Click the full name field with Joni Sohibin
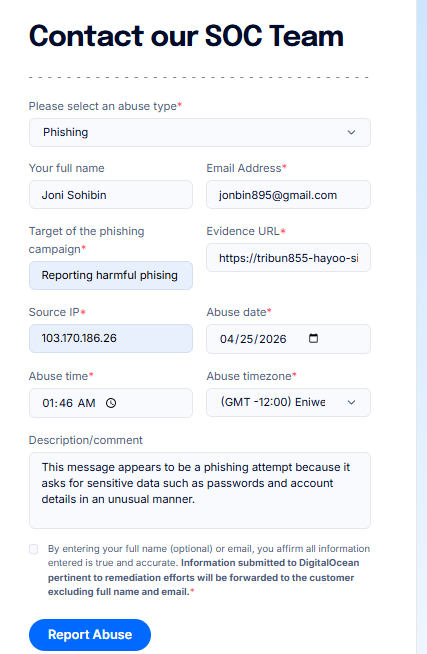The width and height of the screenshot is (427, 654). (111, 195)
